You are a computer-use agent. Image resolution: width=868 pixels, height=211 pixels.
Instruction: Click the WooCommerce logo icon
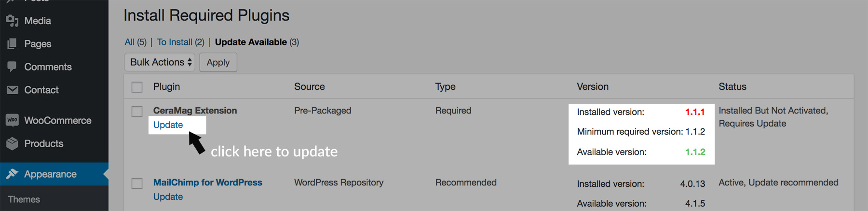coord(12,120)
